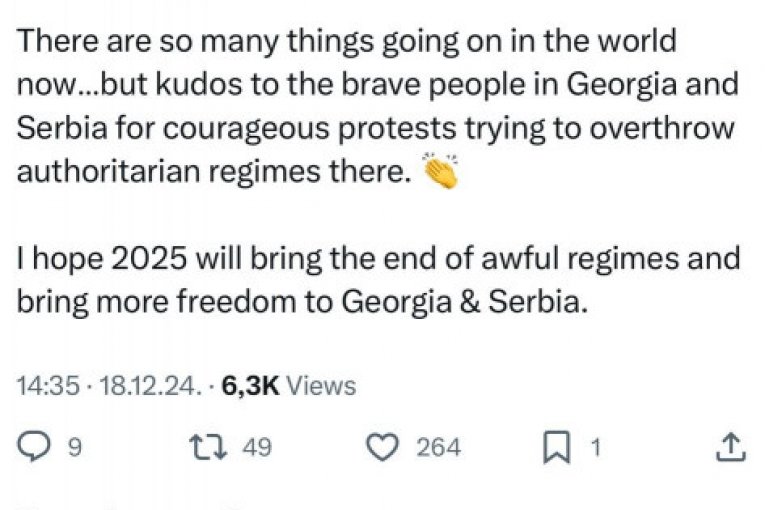Click the bookmark count showing 1

click(595, 448)
